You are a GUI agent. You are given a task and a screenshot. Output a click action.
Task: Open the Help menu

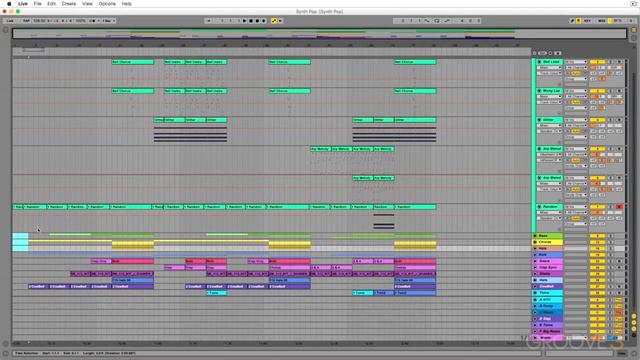(127, 4)
